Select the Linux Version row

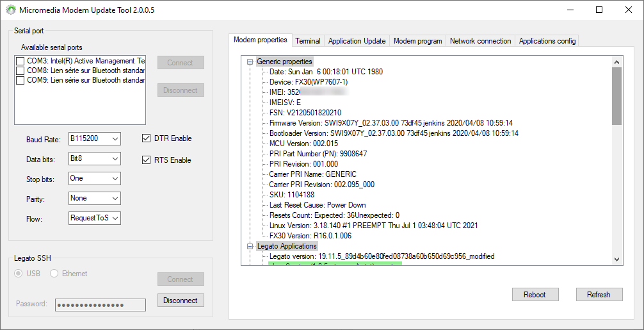point(374,226)
